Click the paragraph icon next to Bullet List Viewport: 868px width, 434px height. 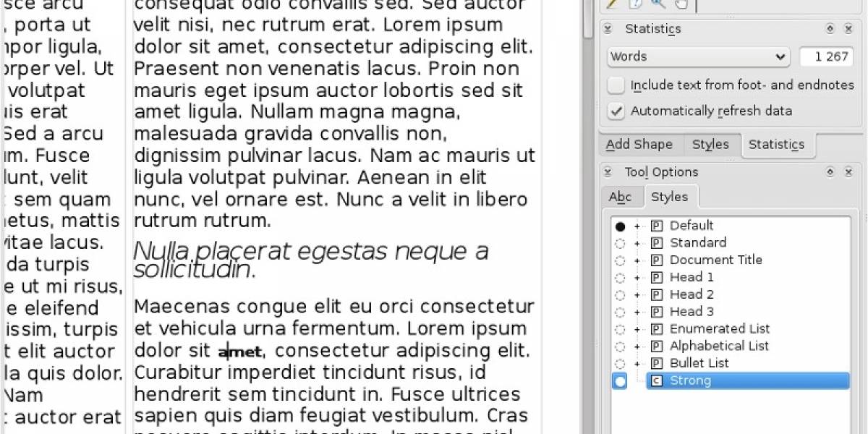tap(657, 363)
